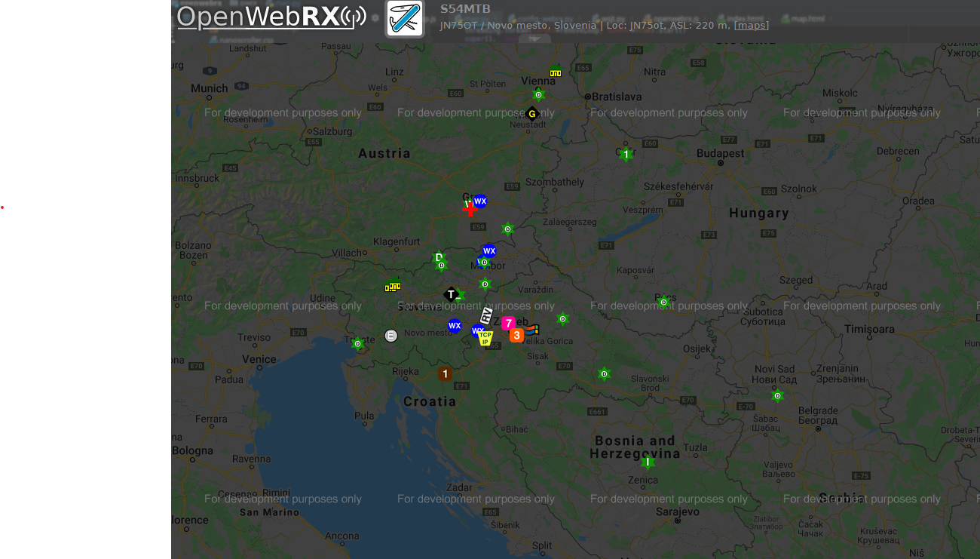The width and height of the screenshot is (980, 559).
Task: Expand the receiver details down arrow
Action: (x=534, y=39)
